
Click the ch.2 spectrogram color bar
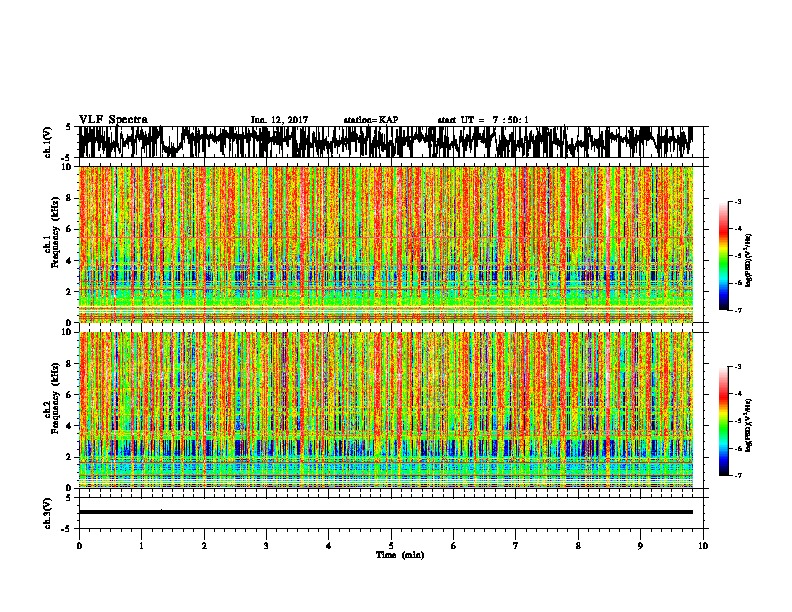tap(723, 421)
